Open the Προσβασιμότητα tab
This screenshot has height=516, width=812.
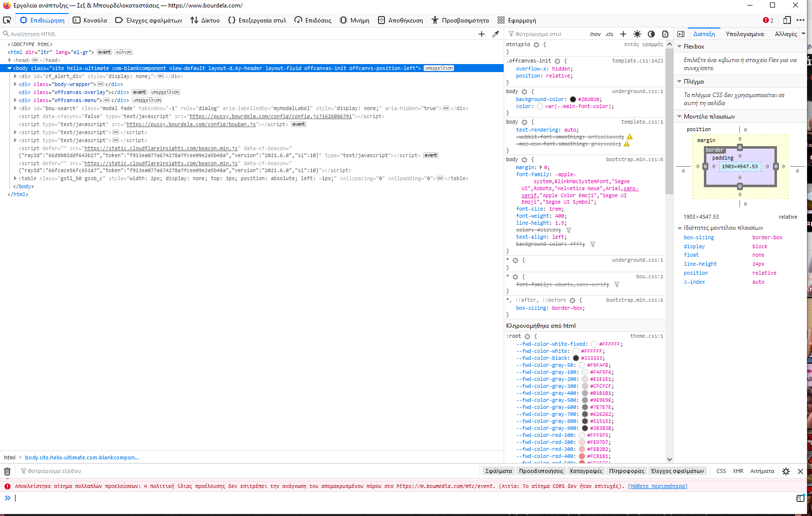460,21
